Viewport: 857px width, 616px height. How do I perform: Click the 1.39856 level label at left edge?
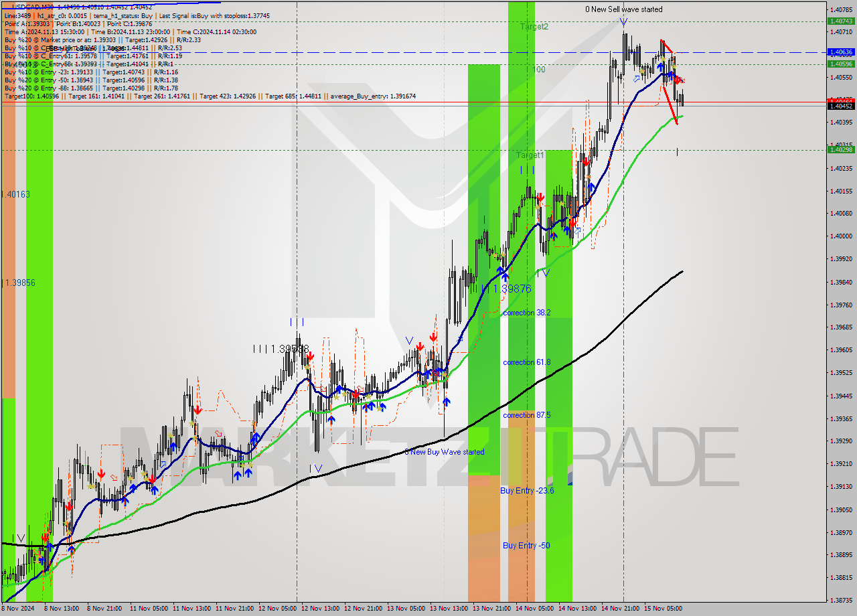tap(19, 283)
